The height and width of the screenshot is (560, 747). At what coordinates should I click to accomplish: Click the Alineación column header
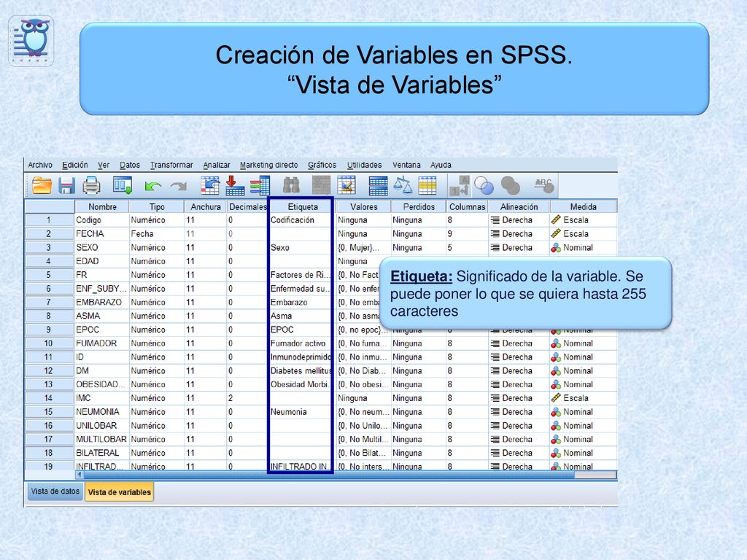click(x=519, y=206)
